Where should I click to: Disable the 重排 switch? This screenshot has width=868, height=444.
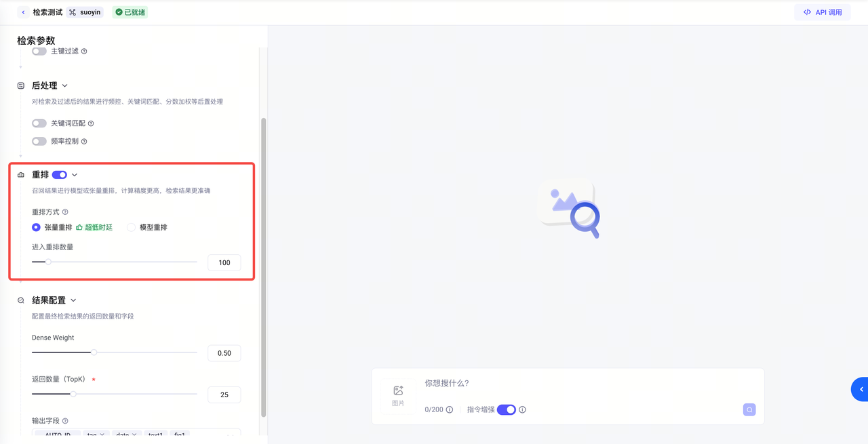click(60, 175)
